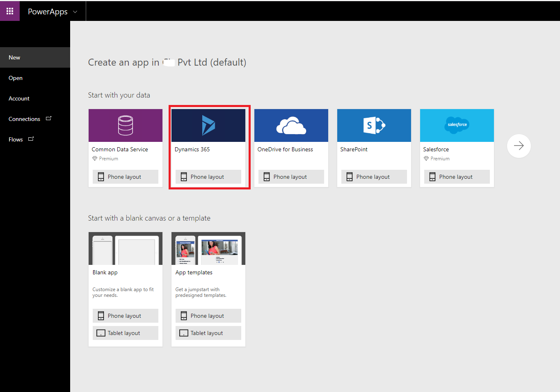
Task: Open Connections via its external link icon
Action: pyautogui.click(x=48, y=118)
